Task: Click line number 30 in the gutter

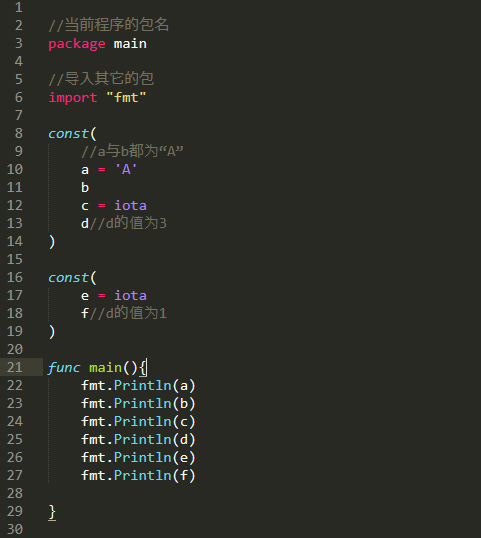Action: pyautogui.click(x=15, y=529)
